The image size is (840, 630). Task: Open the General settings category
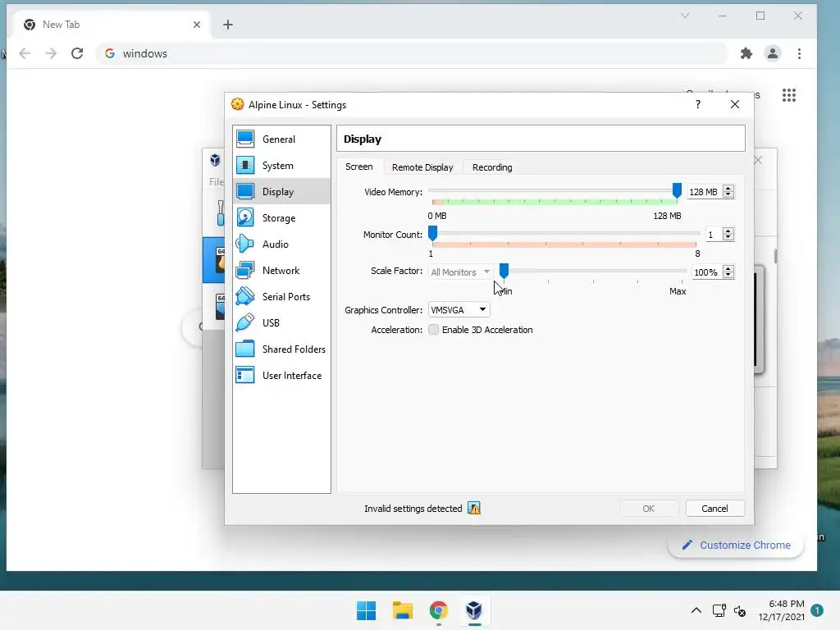click(281, 139)
